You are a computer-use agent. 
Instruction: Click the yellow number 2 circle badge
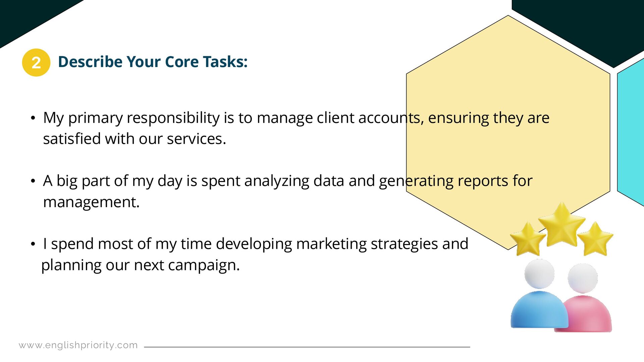pyautogui.click(x=36, y=63)
